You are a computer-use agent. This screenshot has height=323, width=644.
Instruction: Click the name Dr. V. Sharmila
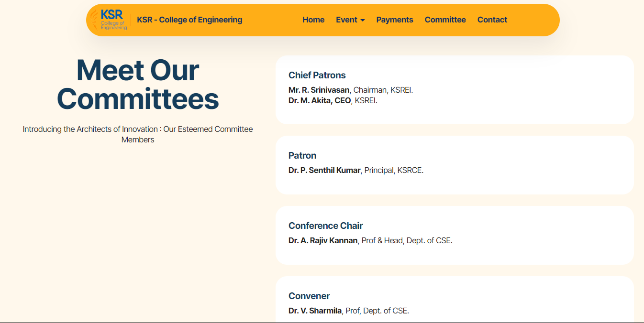point(315,311)
